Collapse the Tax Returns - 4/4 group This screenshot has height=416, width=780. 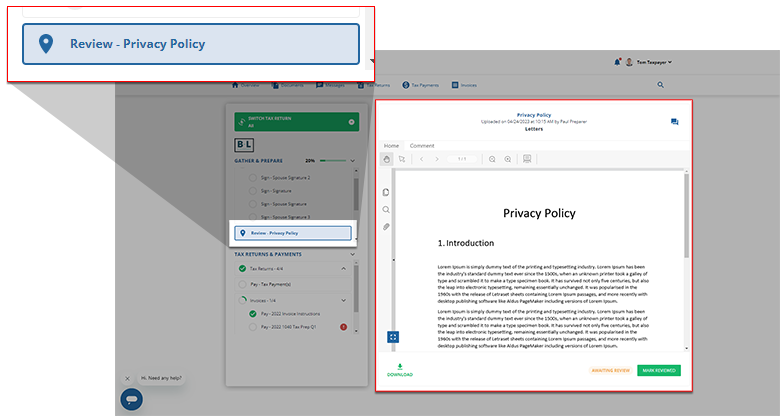[343, 269]
